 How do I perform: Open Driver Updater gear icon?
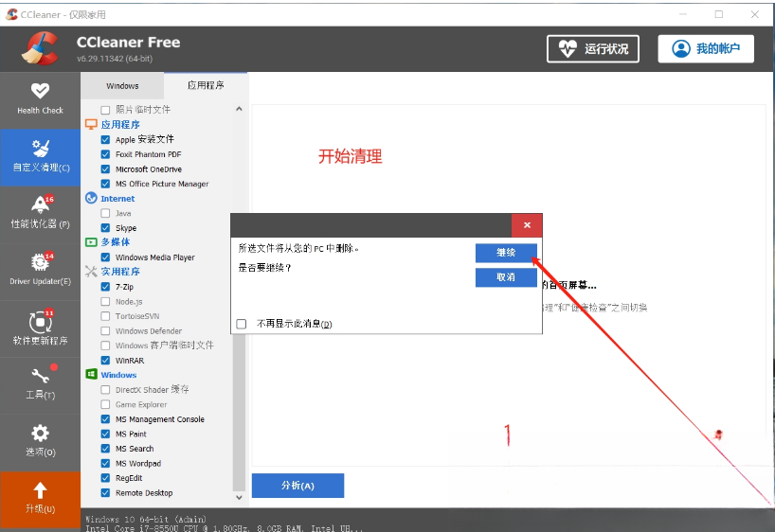point(40,262)
